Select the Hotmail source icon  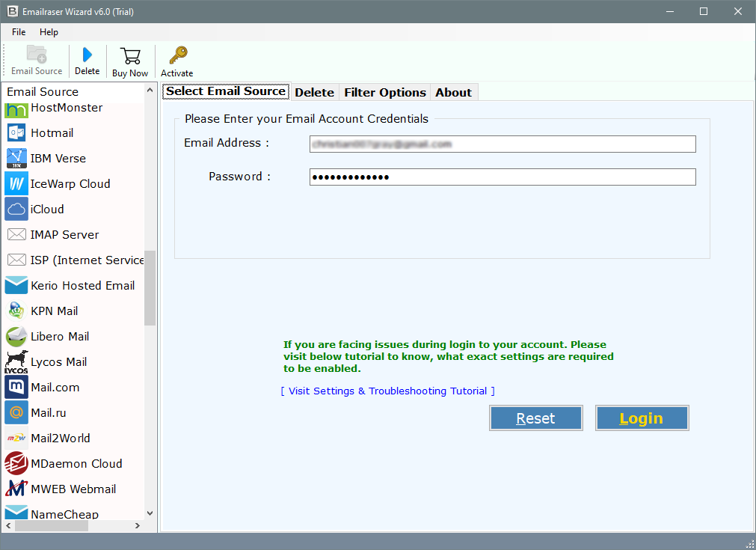(x=16, y=132)
